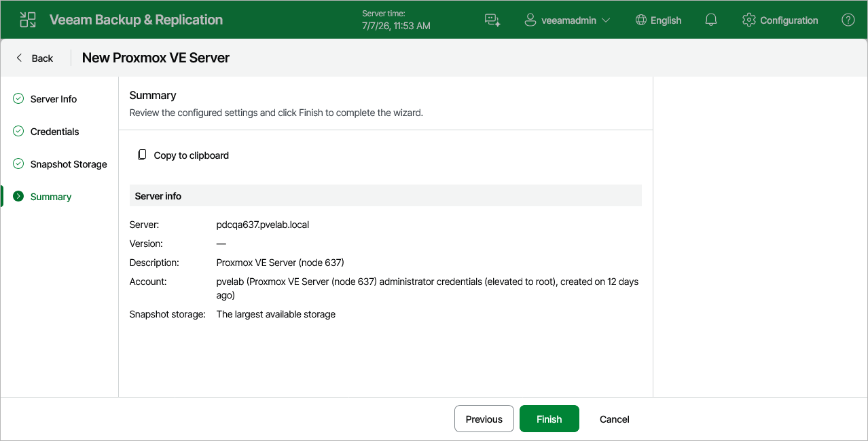Click the Summary current step arrow icon
This screenshot has width=868, height=441.
click(x=18, y=196)
